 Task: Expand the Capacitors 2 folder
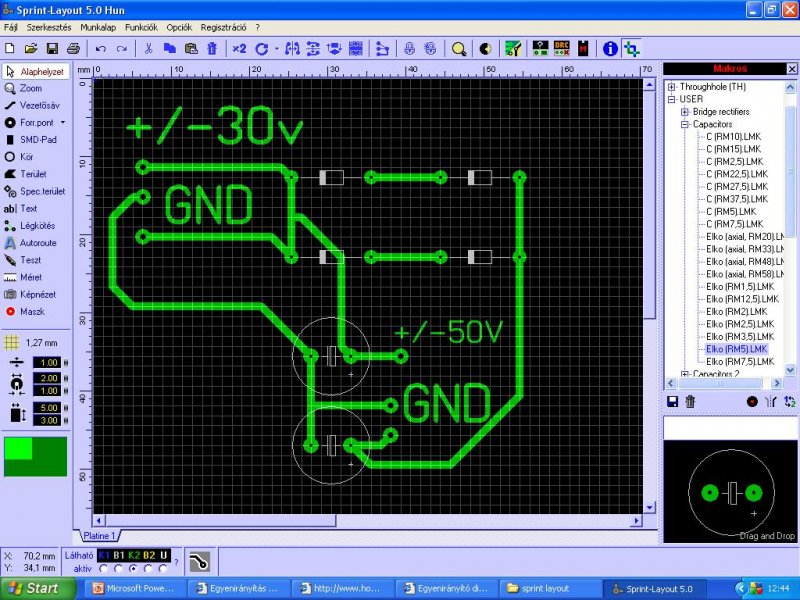pyautogui.click(x=685, y=374)
